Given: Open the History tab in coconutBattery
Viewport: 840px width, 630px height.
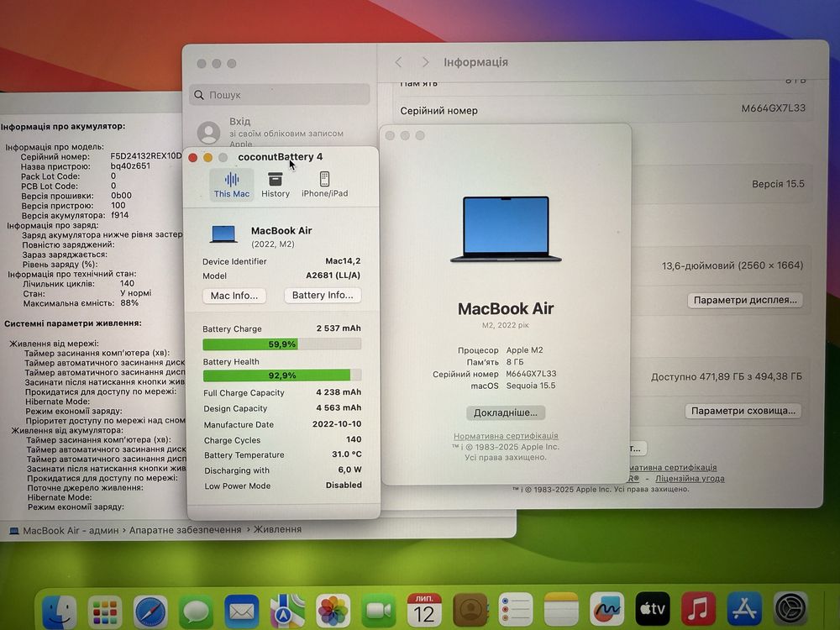Looking at the screenshot, I should point(276,184).
